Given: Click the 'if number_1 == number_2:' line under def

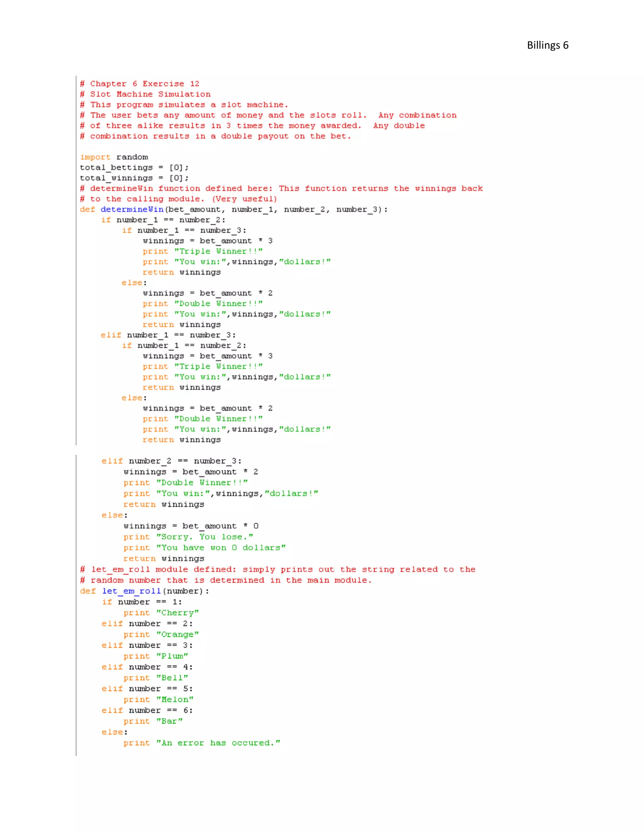Looking at the screenshot, I should [163, 220].
